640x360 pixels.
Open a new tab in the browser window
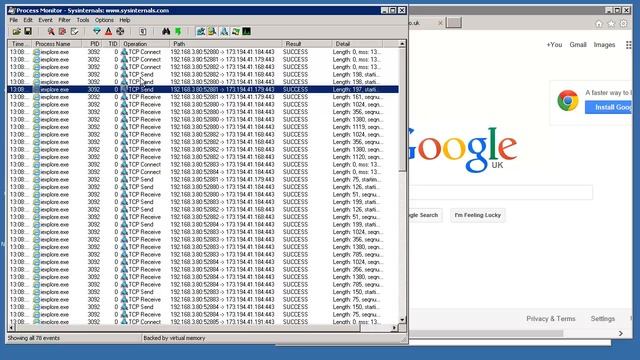[x=453, y=23]
